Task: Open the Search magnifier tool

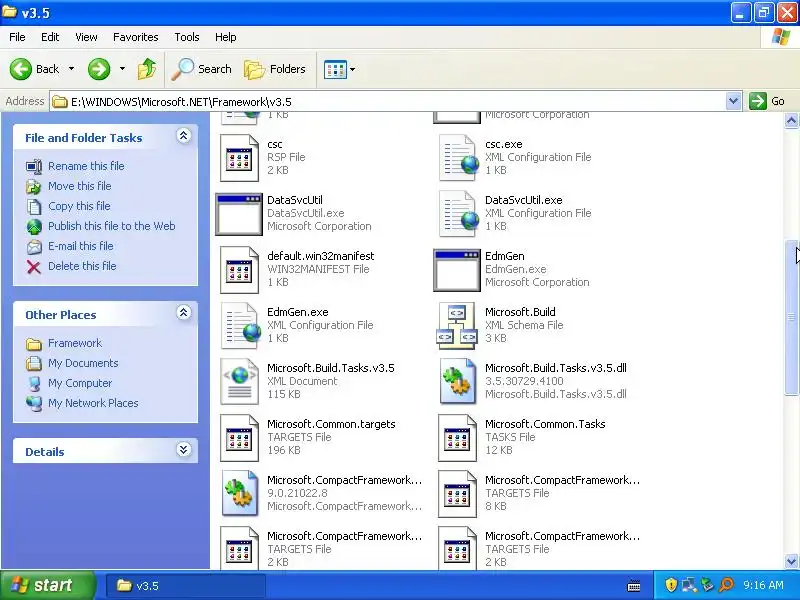Action: point(202,69)
